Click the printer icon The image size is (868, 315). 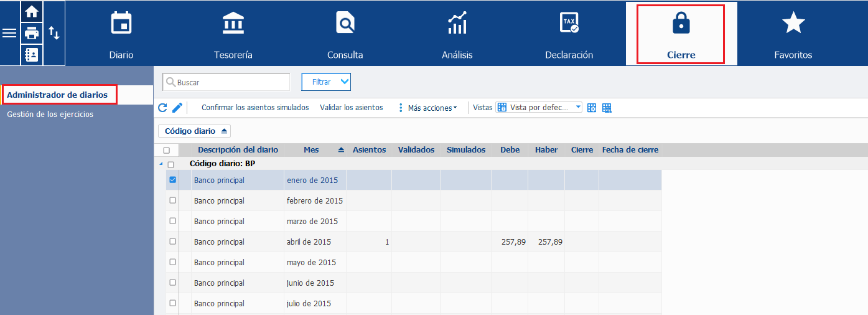(32, 32)
